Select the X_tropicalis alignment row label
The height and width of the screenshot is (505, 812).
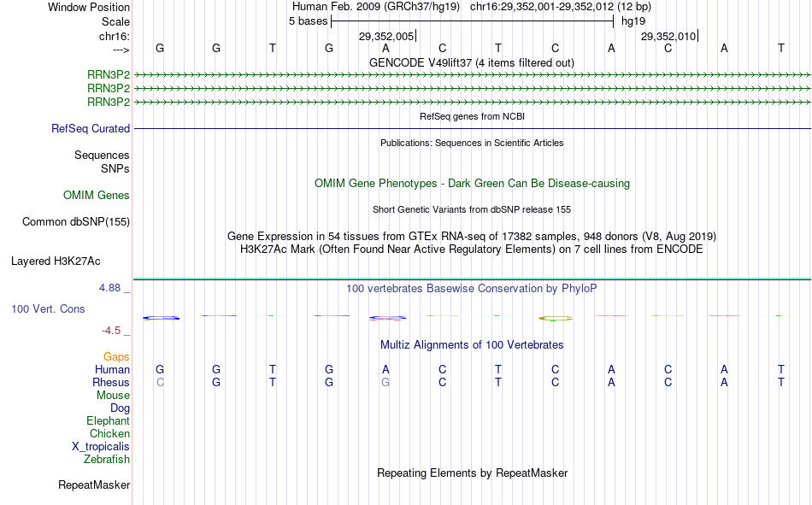pos(101,447)
